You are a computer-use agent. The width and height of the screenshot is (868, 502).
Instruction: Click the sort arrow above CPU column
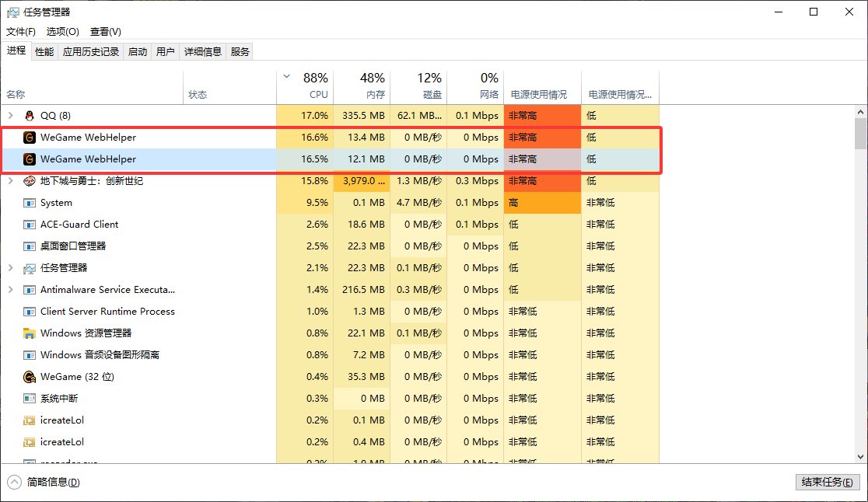(x=287, y=76)
